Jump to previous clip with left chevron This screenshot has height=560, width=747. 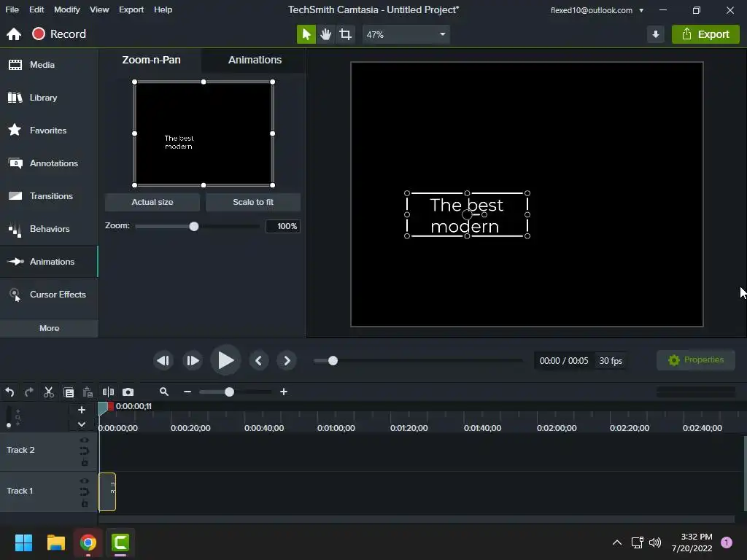pyautogui.click(x=259, y=360)
